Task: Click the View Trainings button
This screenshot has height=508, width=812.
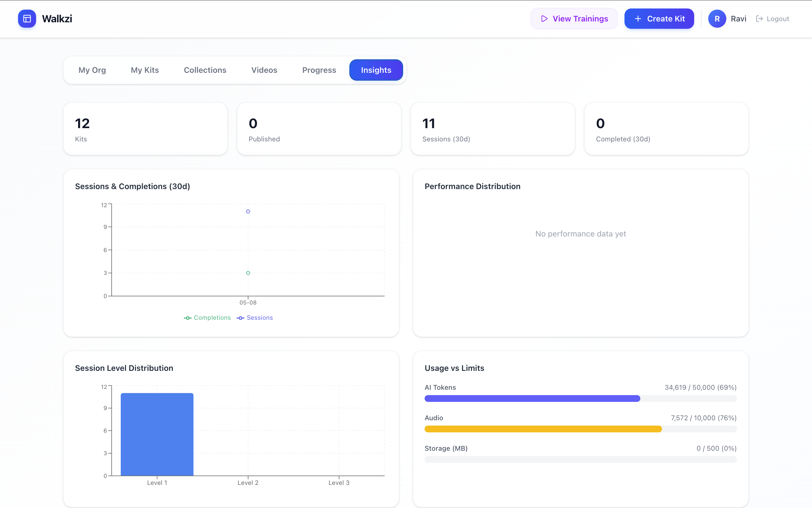Action: [574, 19]
